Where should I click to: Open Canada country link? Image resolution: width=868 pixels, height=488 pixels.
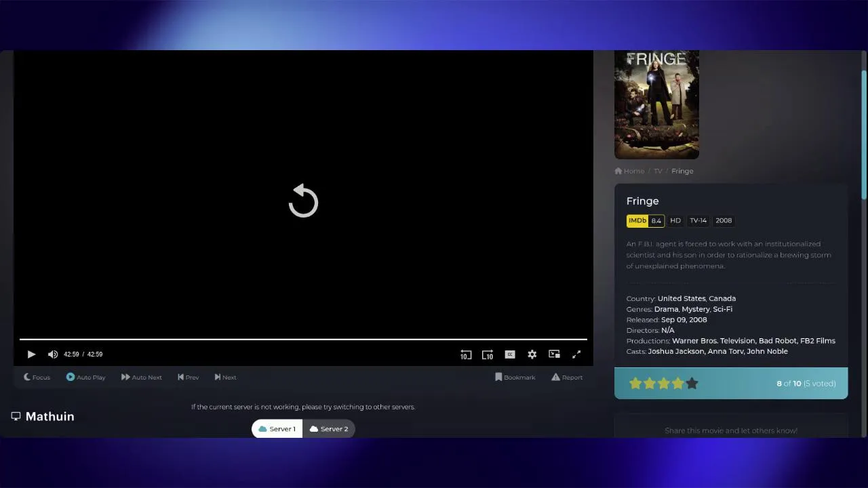(722, 299)
